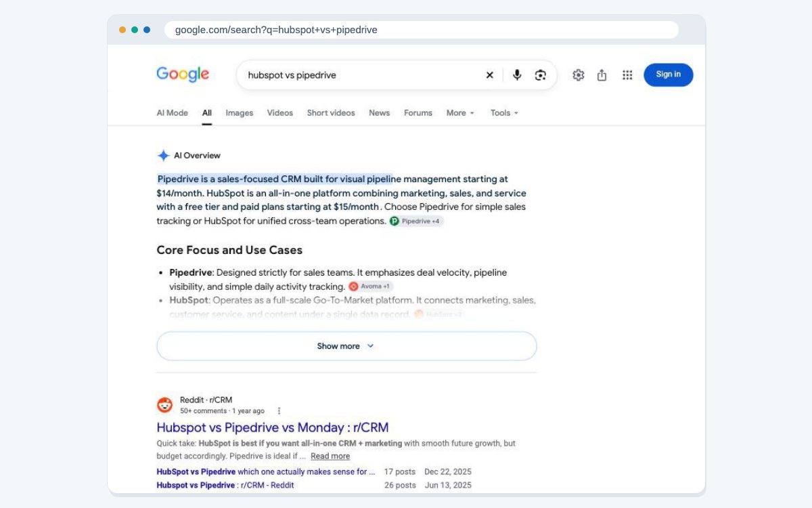
Task: Click the share icon near Sign in
Action: coord(602,75)
